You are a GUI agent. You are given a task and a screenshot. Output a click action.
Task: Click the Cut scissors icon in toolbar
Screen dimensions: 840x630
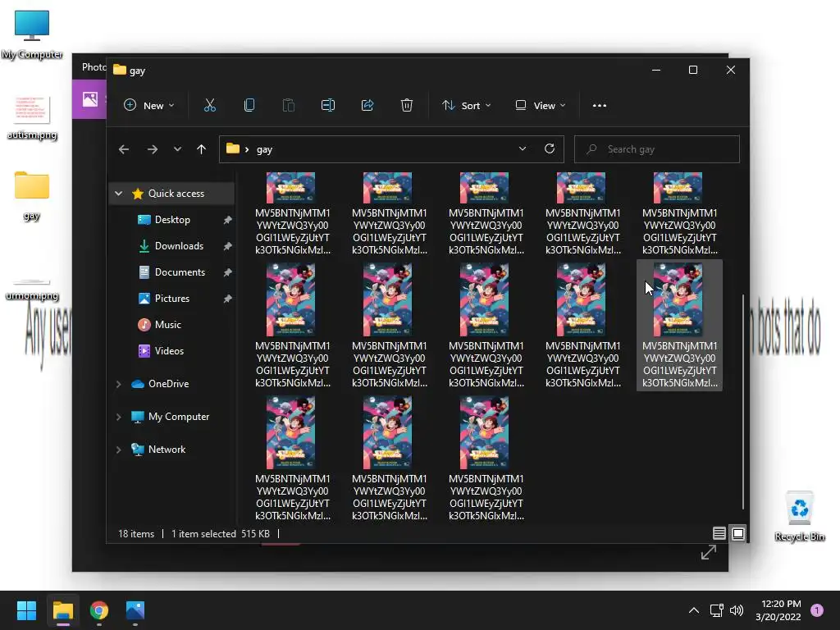coord(210,106)
